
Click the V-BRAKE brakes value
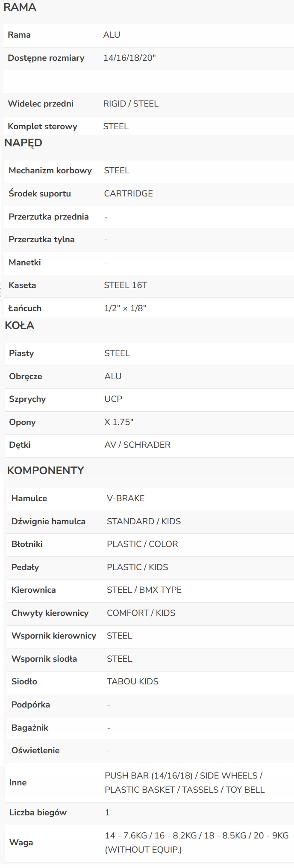(x=126, y=499)
